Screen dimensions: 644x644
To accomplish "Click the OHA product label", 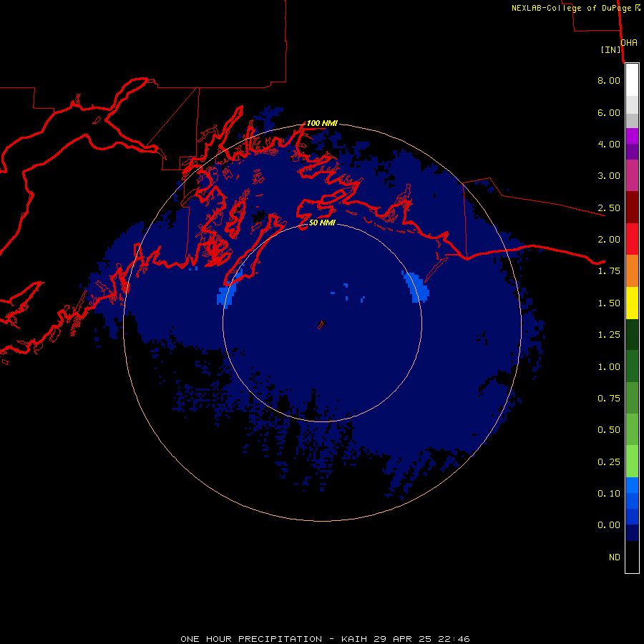I will [x=629, y=43].
